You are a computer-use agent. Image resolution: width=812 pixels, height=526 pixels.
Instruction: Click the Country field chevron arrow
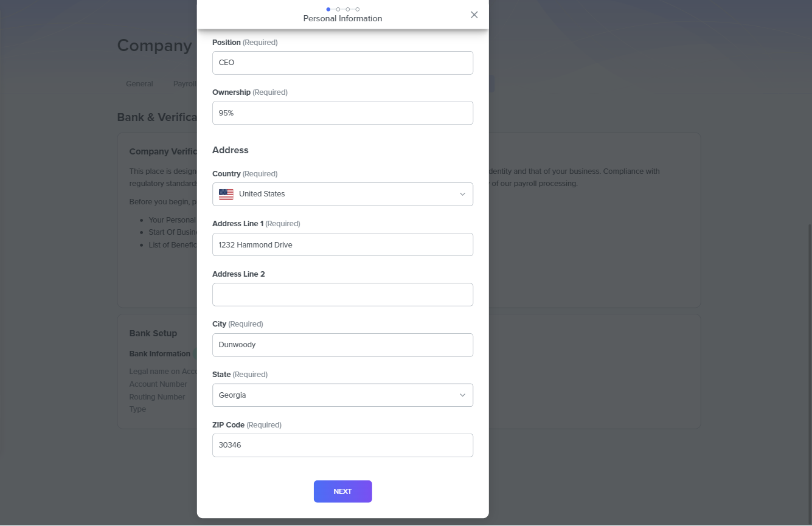(462, 195)
